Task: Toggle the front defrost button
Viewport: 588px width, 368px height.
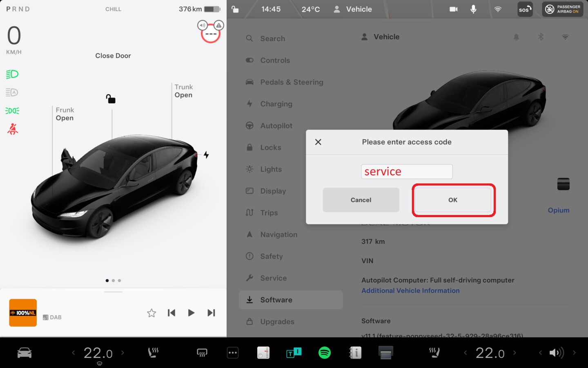Action: (x=202, y=352)
